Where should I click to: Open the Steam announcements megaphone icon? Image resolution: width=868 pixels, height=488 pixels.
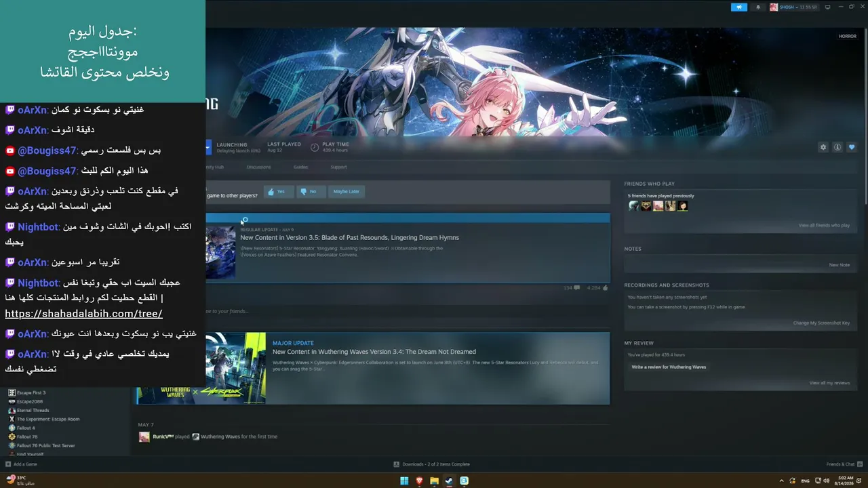738,7
